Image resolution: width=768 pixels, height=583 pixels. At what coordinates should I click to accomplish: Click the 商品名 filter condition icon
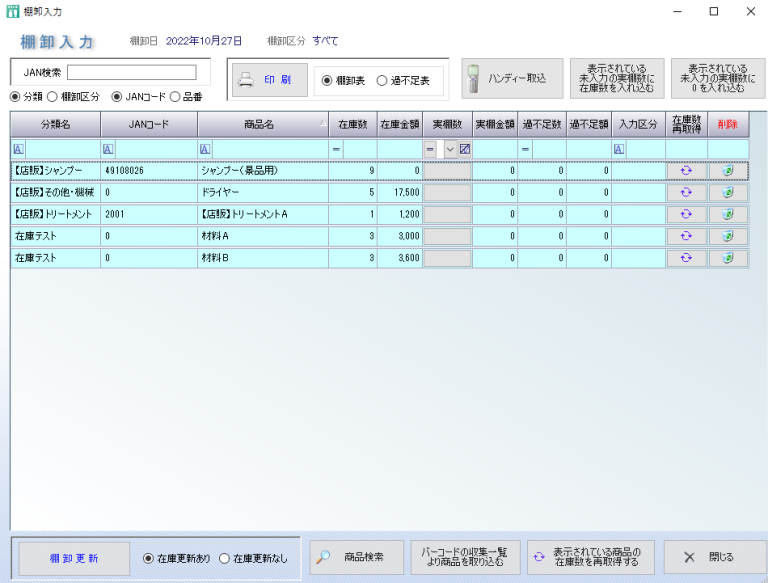tap(205, 149)
